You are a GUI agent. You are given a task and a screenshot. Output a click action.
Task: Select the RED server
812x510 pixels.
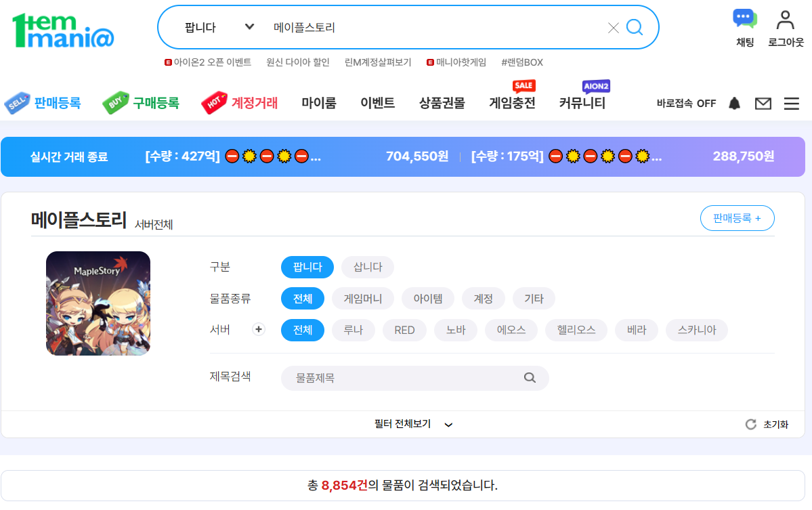click(x=404, y=330)
